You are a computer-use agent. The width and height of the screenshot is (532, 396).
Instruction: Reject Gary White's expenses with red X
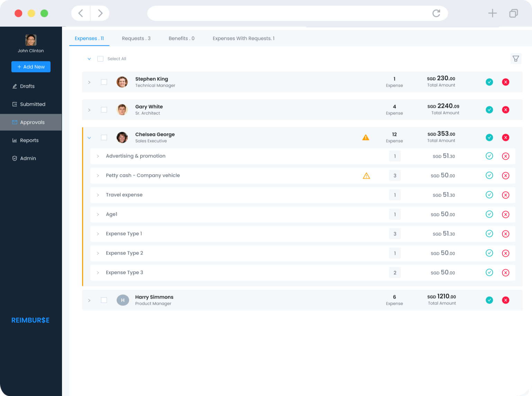pyautogui.click(x=505, y=110)
